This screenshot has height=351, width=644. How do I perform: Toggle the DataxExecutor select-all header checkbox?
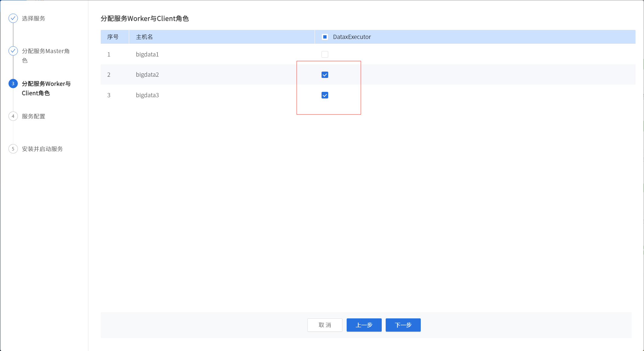(x=325, y=37)
